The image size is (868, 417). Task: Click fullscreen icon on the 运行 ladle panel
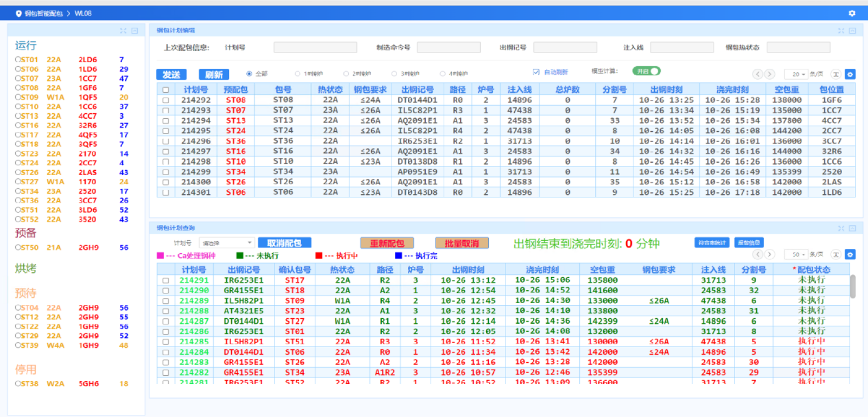pos(123,31)
